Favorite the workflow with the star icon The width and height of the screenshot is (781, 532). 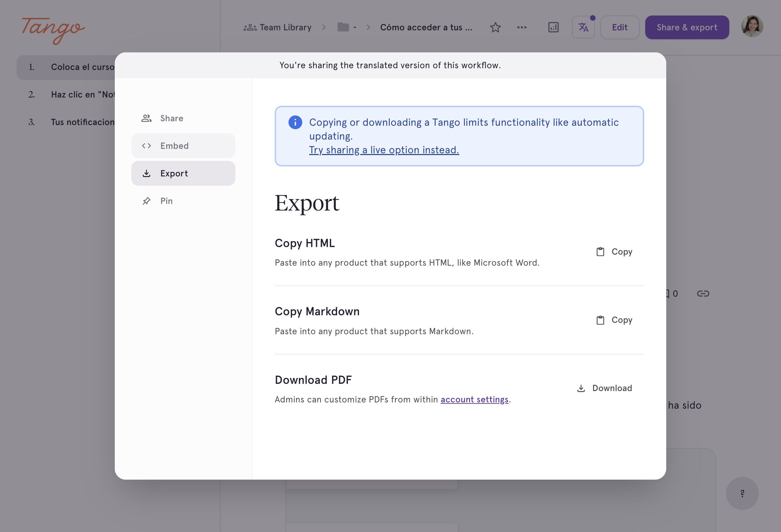[495, 27]
